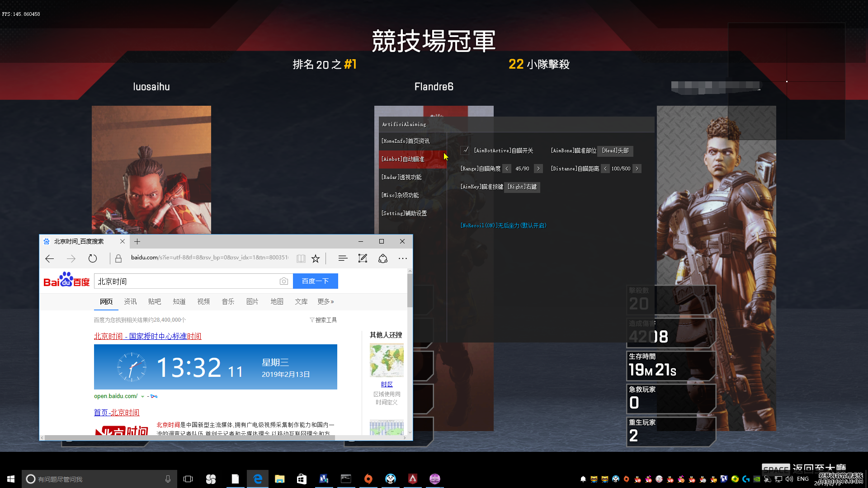The height and width of the screenshot is (488, 868).
Task: Open 北京时间 - 国家授时中心标准时间 link
Action: point(147,336)
